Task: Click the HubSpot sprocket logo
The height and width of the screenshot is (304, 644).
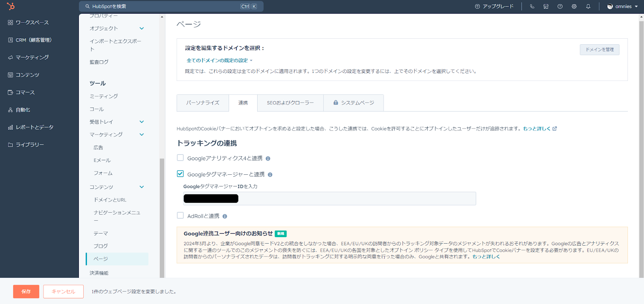Action: (x=11, y=6)
